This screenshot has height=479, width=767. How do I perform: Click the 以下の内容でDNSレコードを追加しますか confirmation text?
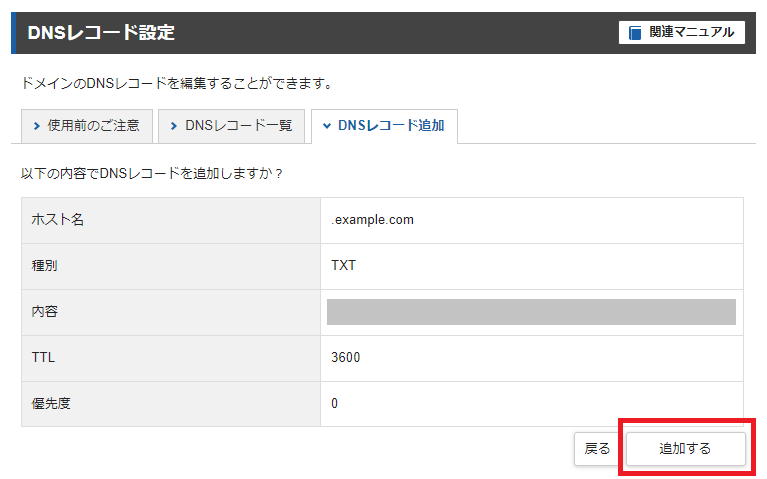[x=152, y=174]
